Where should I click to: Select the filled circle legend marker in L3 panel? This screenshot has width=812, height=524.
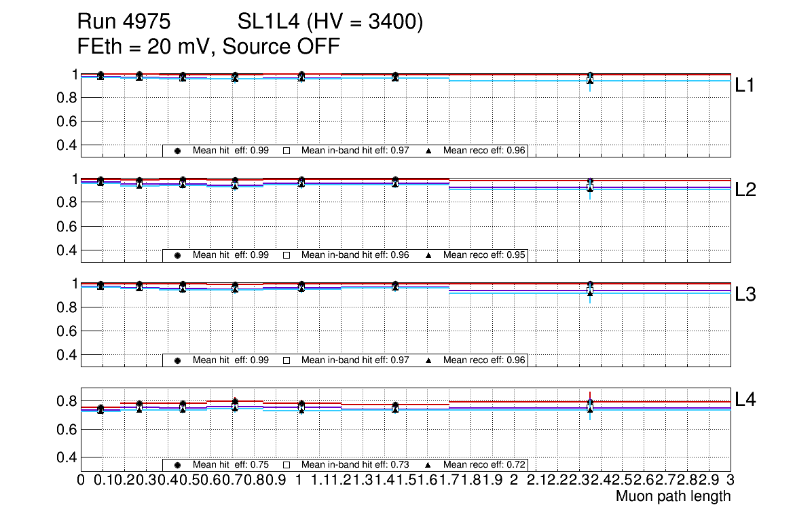[x=177, y=360]
